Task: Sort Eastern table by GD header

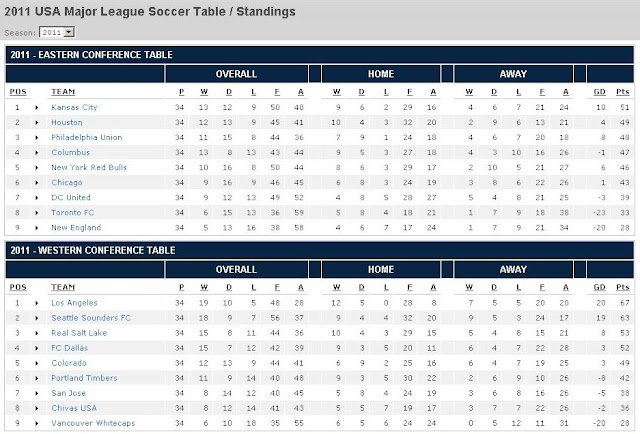Action: click(599, 92)
